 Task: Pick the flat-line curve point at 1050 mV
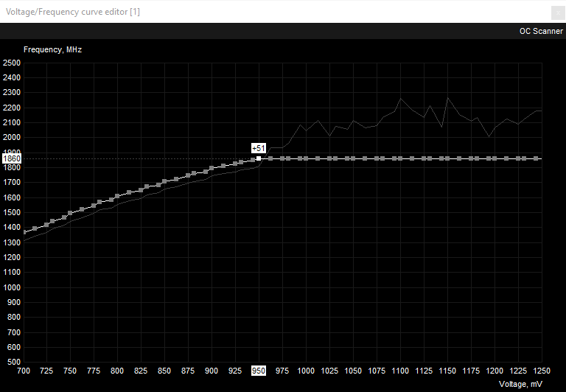[353, 158]
